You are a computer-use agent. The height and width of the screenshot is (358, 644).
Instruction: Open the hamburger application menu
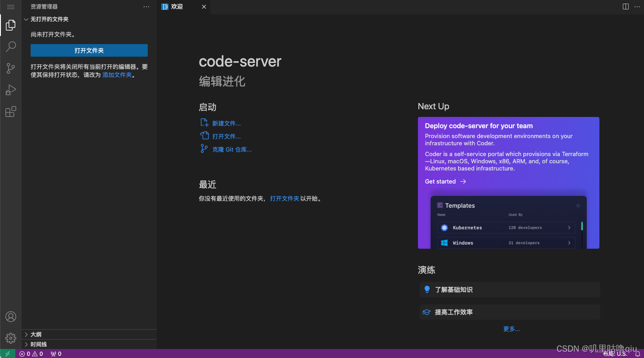[11, 7]
